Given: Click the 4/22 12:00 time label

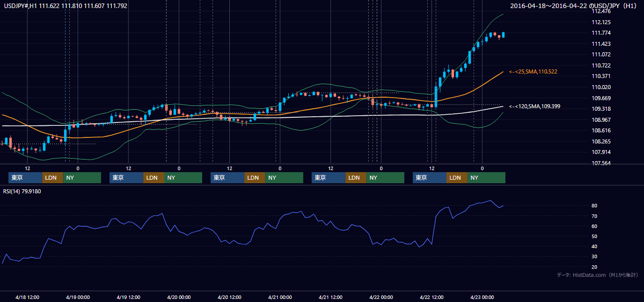Looking at the screenshot, I should 431,297.
